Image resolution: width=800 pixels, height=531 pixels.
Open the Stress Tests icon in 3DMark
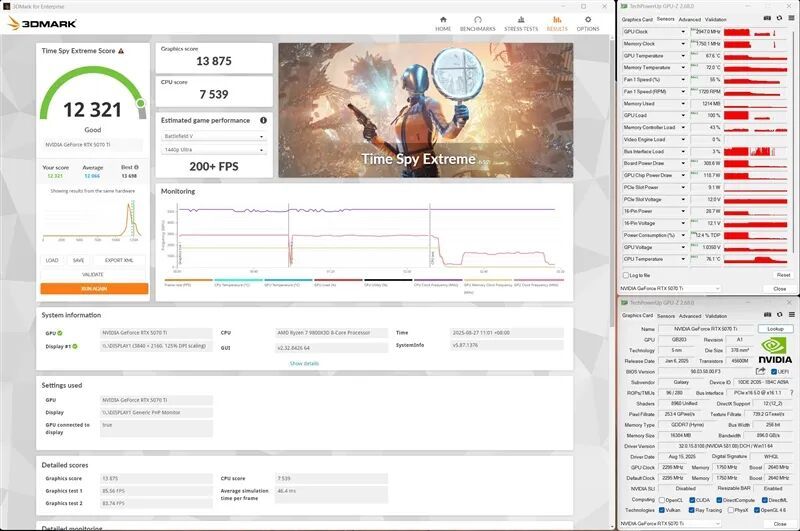tap(521, 19)
